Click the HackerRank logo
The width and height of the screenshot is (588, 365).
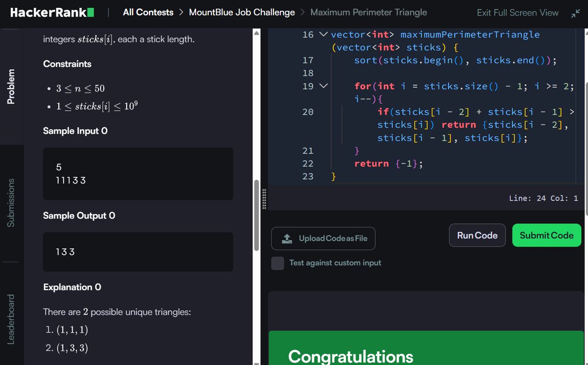52,13
